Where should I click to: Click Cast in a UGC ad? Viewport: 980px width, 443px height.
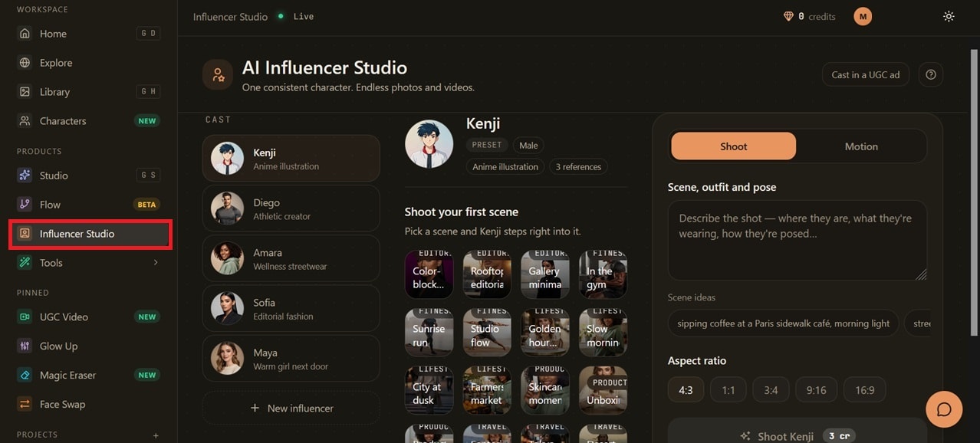point(865,74)
